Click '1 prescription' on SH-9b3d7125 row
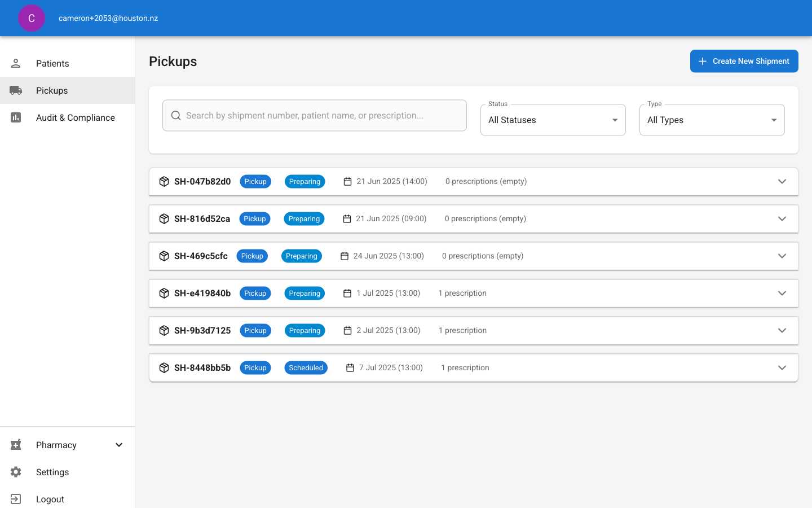 tap(462, 330)
